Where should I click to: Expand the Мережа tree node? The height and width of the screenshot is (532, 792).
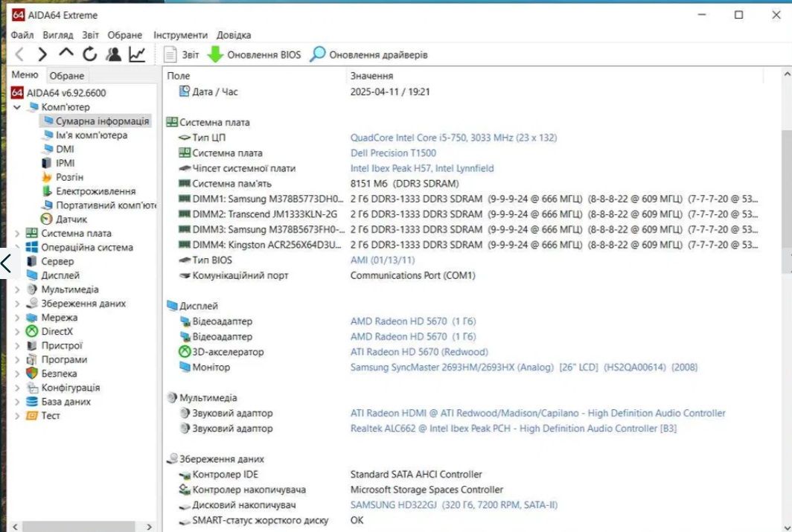click(17, 318)
